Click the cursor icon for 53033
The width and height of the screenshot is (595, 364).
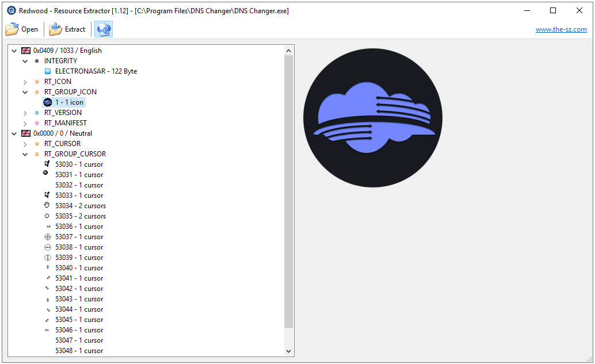[47, 195]
